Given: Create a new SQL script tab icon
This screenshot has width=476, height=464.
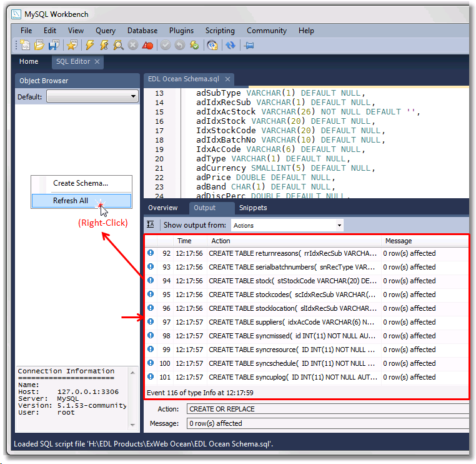Looking at the screenshot, I should click(25, 45).
